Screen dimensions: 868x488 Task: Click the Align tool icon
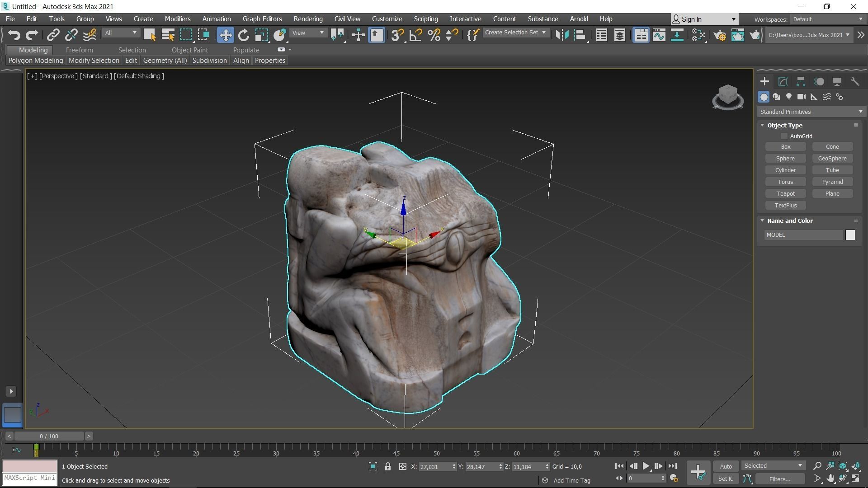point(580,35)
